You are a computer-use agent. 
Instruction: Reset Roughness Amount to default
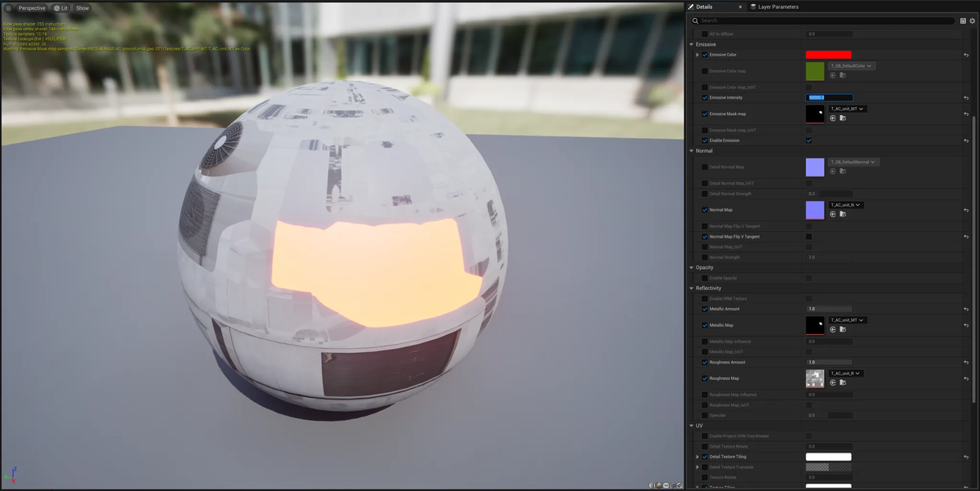[966, 362]
